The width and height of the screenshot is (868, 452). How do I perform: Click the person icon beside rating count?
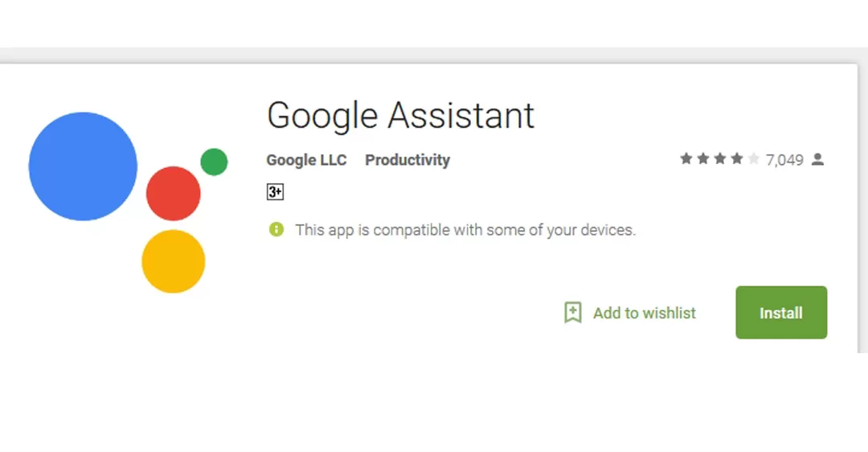pos(817,159)
